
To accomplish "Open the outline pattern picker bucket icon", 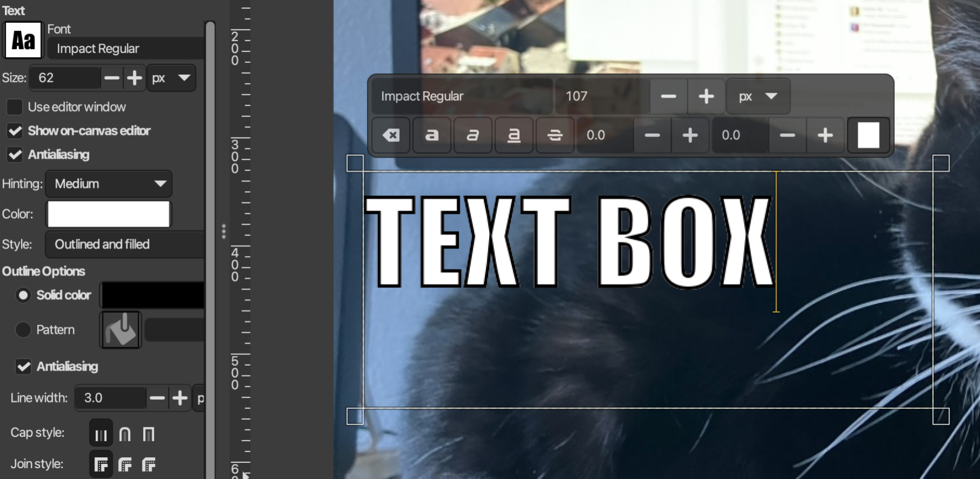I will (121, 330).
